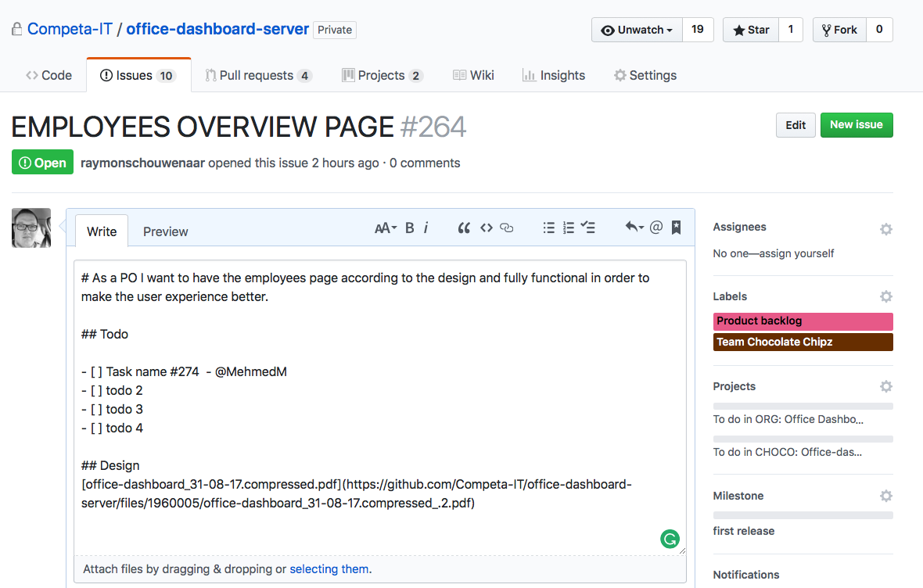This screenshot has height=588, width=923.
Task: Insert a quote block
Action: point(464,228)
